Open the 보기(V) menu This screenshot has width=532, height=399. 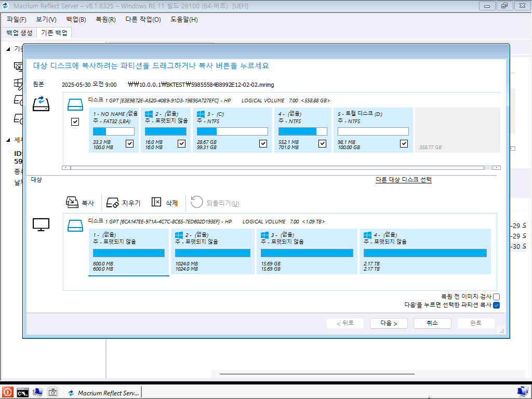click(46, 19)
